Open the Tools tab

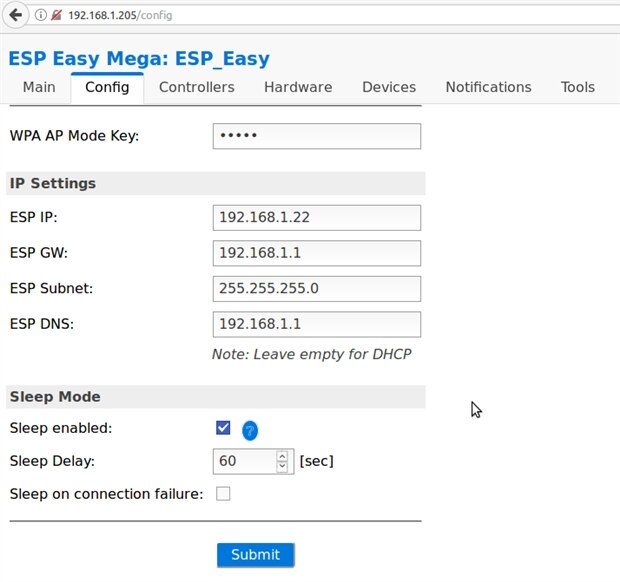[x=578, y=87]
